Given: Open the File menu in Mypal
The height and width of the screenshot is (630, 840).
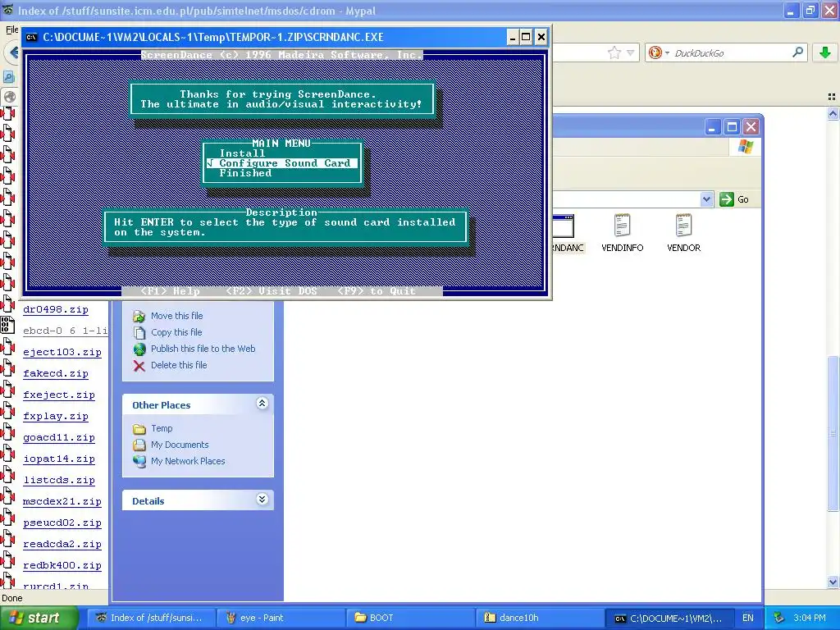Looking at the screenshot, I should coord(11,30).
